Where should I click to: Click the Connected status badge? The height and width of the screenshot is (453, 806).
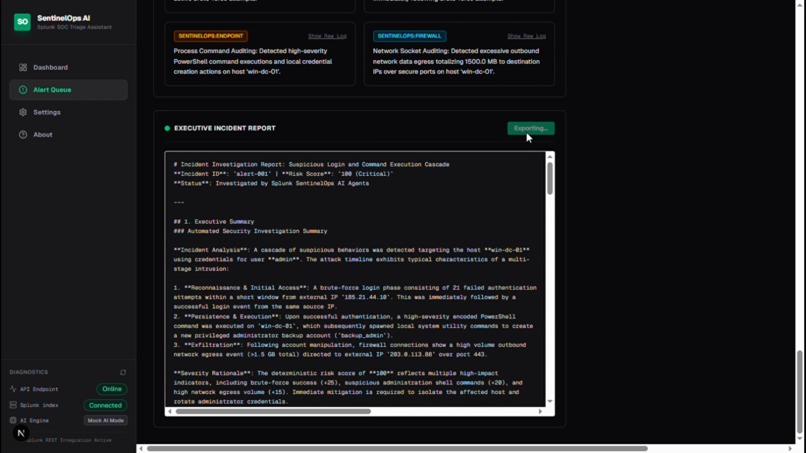pyautogui.click(x=105, y=405)
